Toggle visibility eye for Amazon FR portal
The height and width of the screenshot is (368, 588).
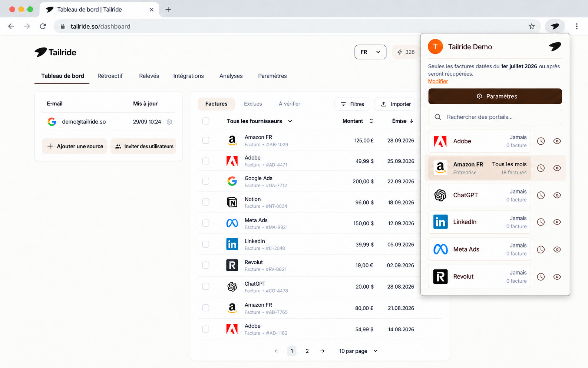[557, 168]
